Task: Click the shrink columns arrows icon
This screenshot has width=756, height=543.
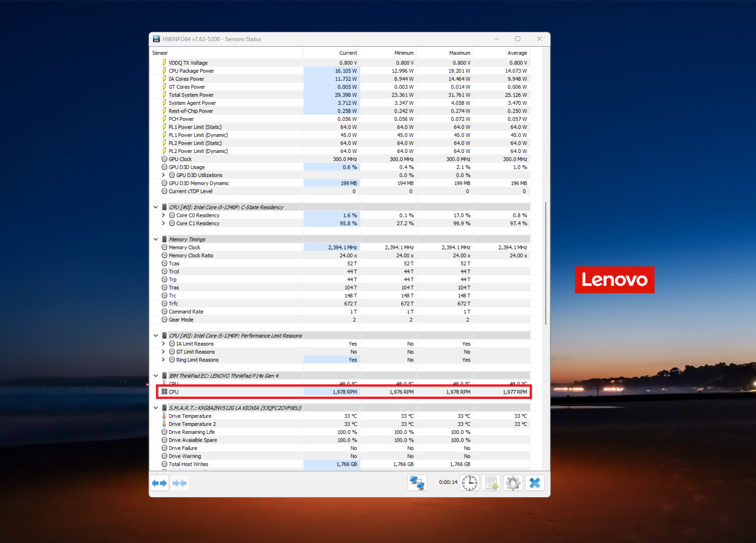Action: [x=180, y=483]
